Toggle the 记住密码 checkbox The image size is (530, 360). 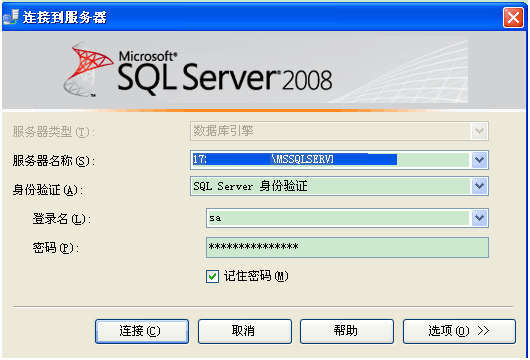point(212,277)
